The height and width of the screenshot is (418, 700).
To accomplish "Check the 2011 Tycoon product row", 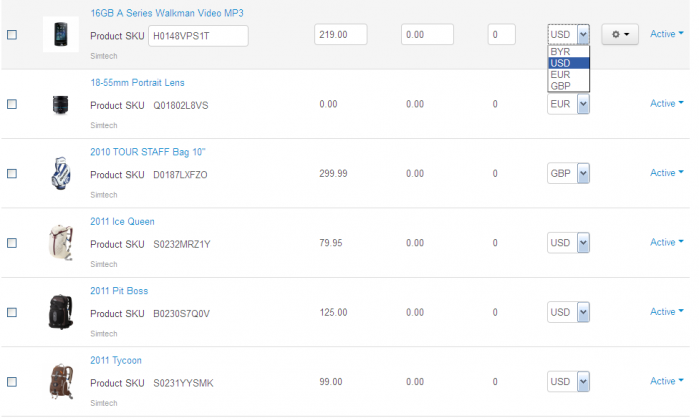I will click(12, 382).
